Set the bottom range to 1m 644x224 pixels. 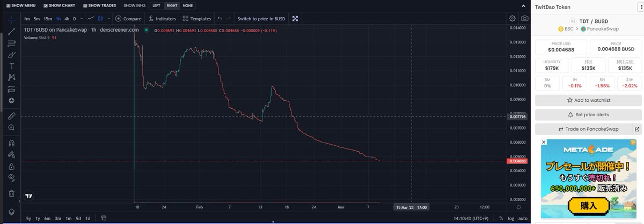pyautogui.click(x=68, y=218)
